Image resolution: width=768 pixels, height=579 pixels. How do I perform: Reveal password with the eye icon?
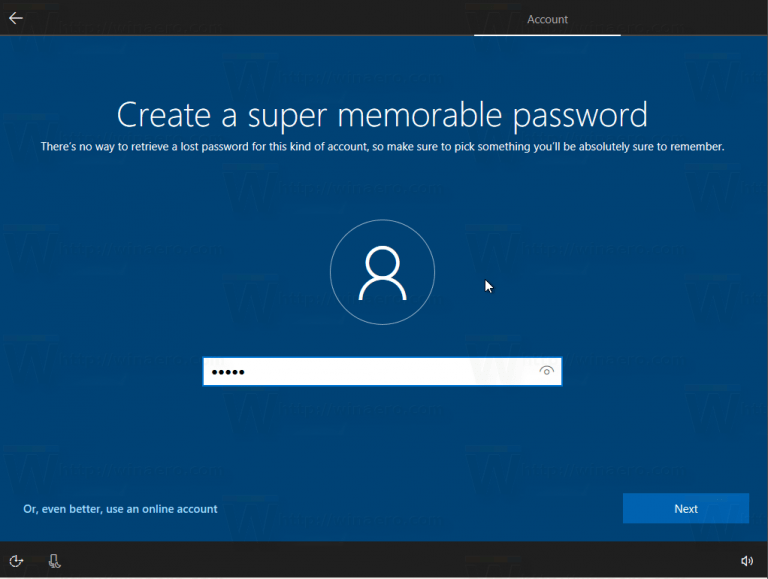(546, 371)
